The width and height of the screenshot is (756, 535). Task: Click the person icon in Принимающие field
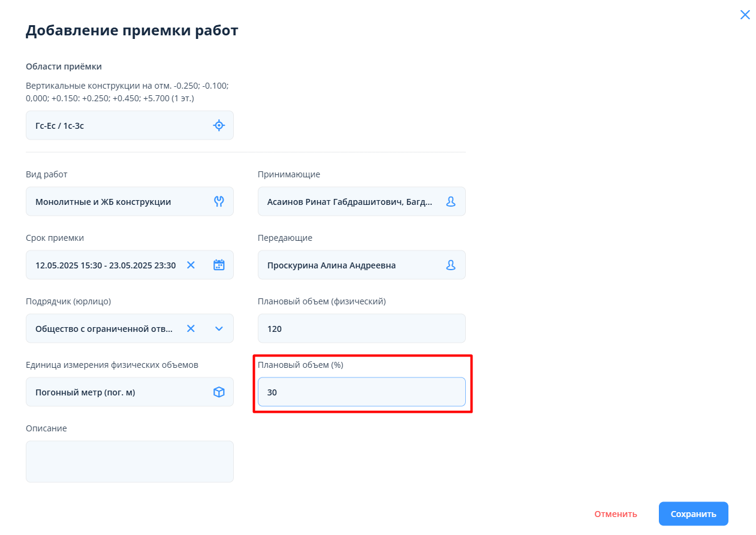tap(451, 201)
